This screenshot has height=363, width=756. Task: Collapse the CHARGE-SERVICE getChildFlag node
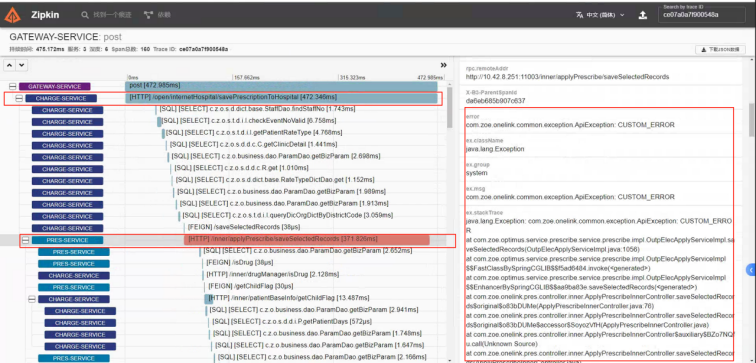point(32,299)
